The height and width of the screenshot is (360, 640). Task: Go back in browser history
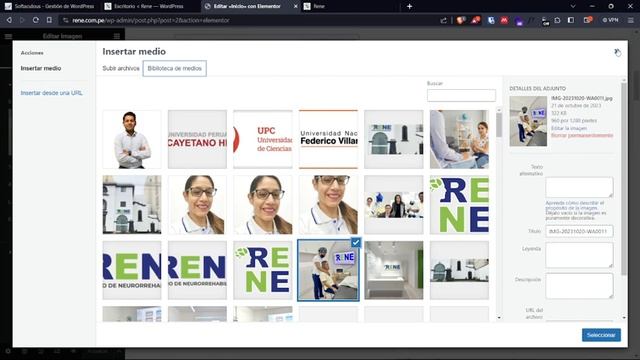click(9, 20)
